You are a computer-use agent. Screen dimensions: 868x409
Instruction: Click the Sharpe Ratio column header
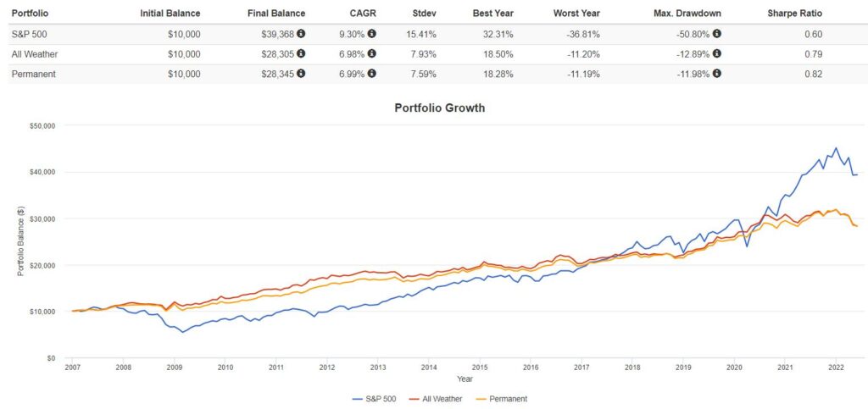[x=793, y=14]
